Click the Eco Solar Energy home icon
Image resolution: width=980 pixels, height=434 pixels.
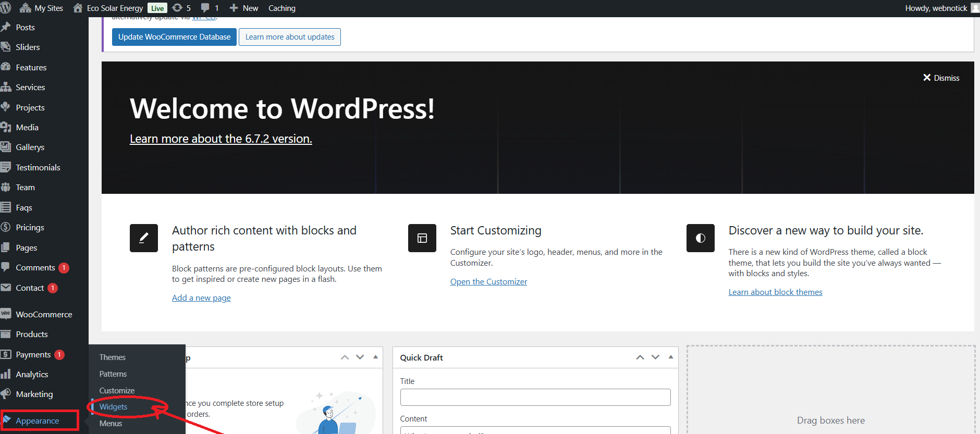(x=78, y=8)
